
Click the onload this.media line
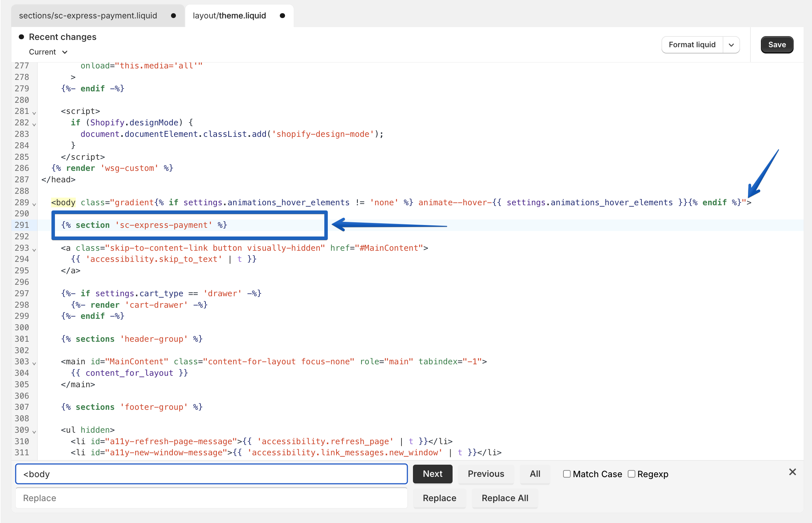point(142,66)
